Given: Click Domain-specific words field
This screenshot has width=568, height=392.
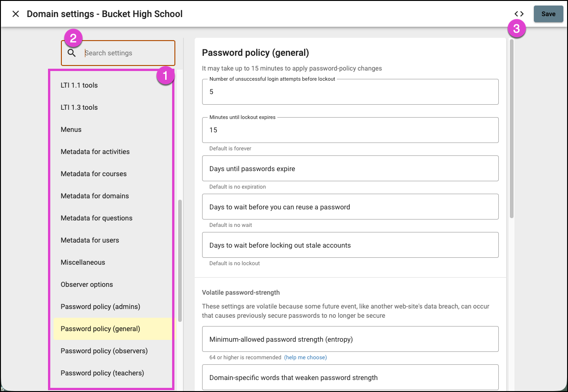Looking at the screenshot, I should point(350,377).
